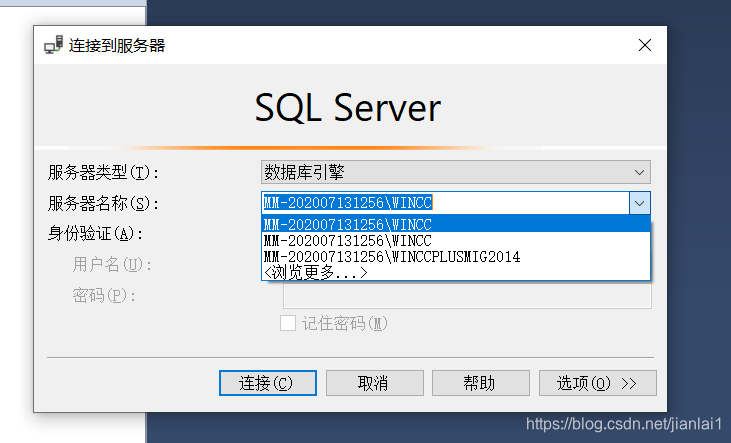Click the 身份验证(A) label

95,233
